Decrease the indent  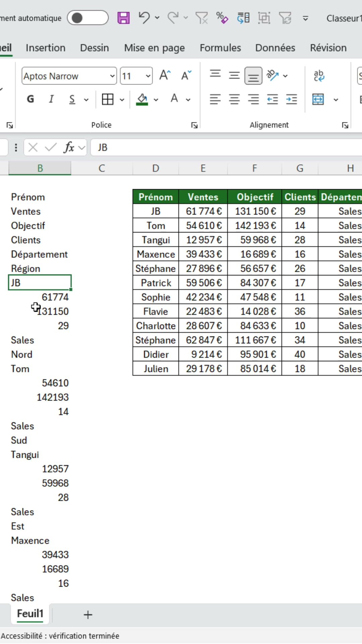click(273, 99)
